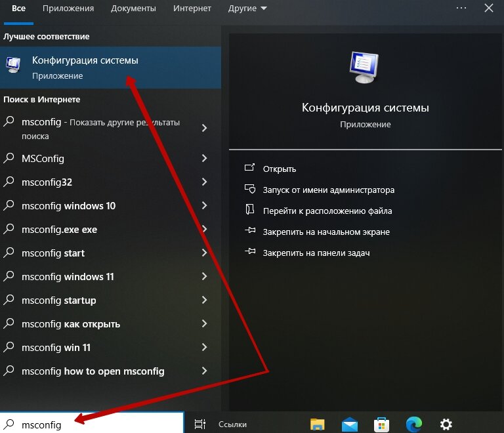
Task: Expand arrow next to msconfig win 11
Action: (x=204, y=347)
